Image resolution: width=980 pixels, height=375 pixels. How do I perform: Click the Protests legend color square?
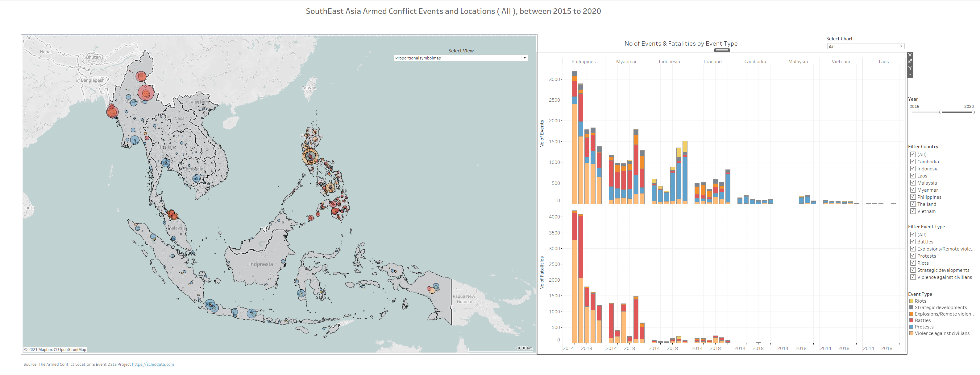[911, 327]
